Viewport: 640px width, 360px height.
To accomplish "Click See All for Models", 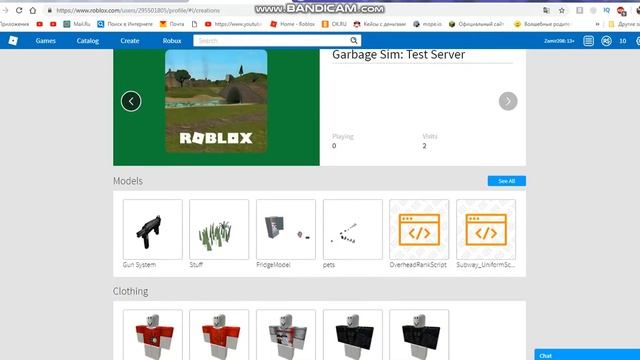I will coord(507,181).
